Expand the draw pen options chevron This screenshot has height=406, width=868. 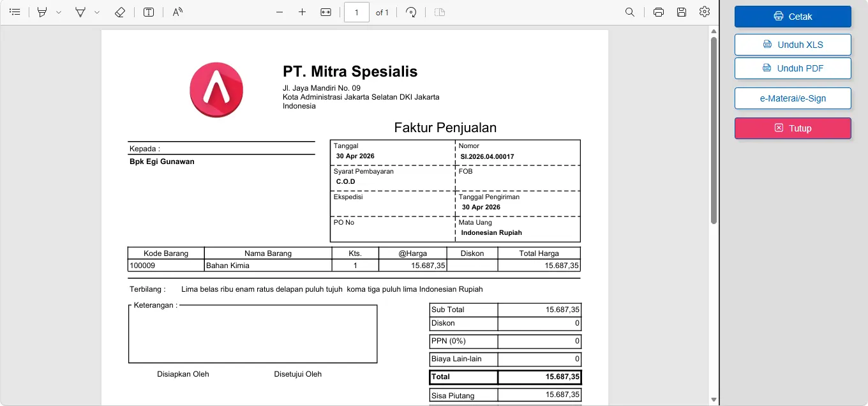click(97, 12)
